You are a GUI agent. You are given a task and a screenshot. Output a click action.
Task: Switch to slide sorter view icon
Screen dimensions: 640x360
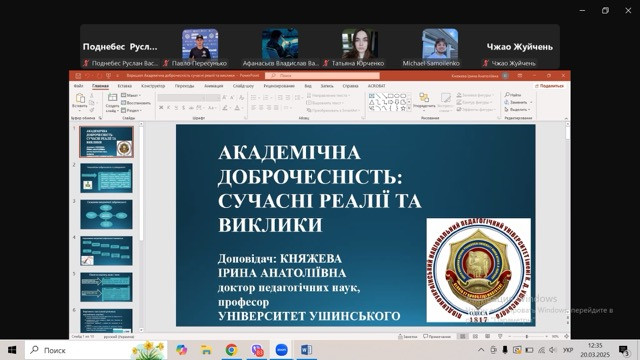click(475, 337)
